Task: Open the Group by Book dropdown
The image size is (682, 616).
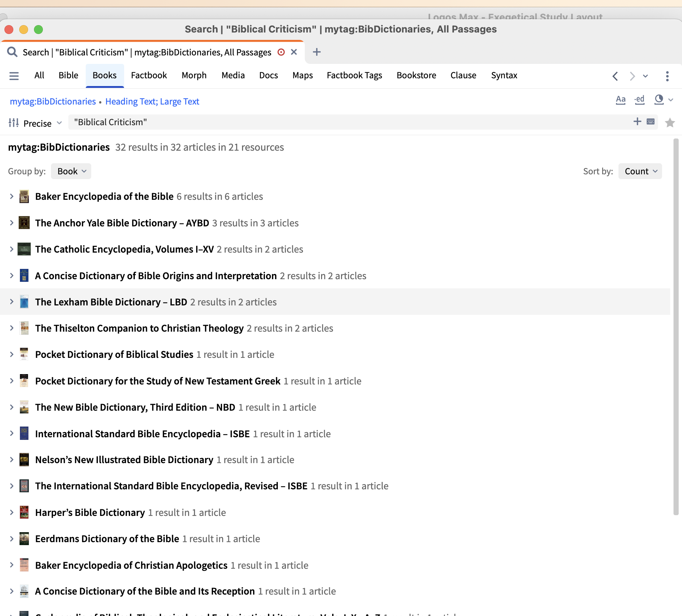Action: coord(71,171)
